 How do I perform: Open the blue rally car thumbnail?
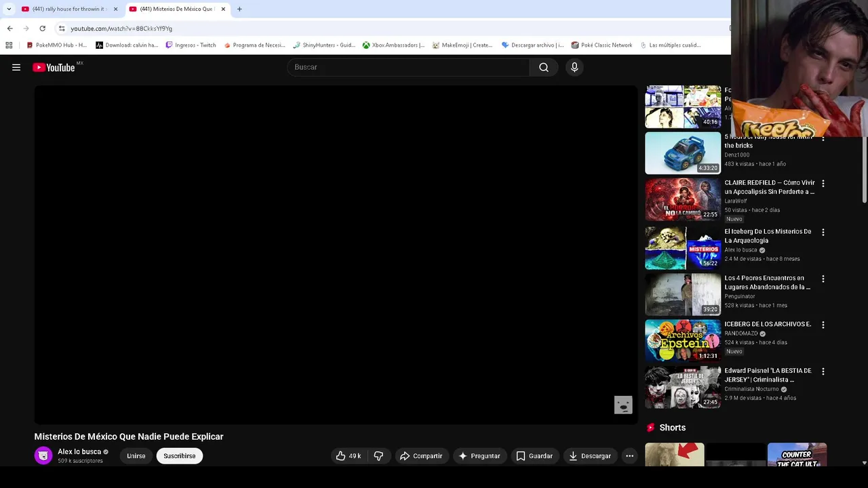tap(683, 153)
